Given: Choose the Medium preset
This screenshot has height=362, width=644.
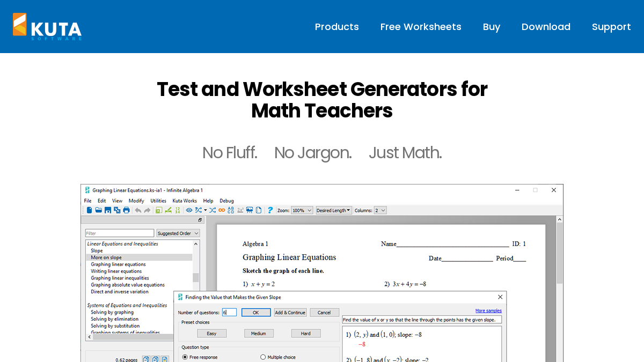Looking at the screenshot, I should (259, 334).
